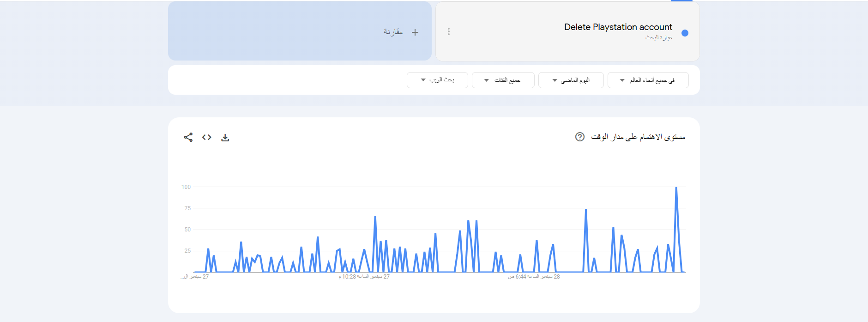
Task: Click the "Delete Playstation account" search term
Action: [618, 27]
